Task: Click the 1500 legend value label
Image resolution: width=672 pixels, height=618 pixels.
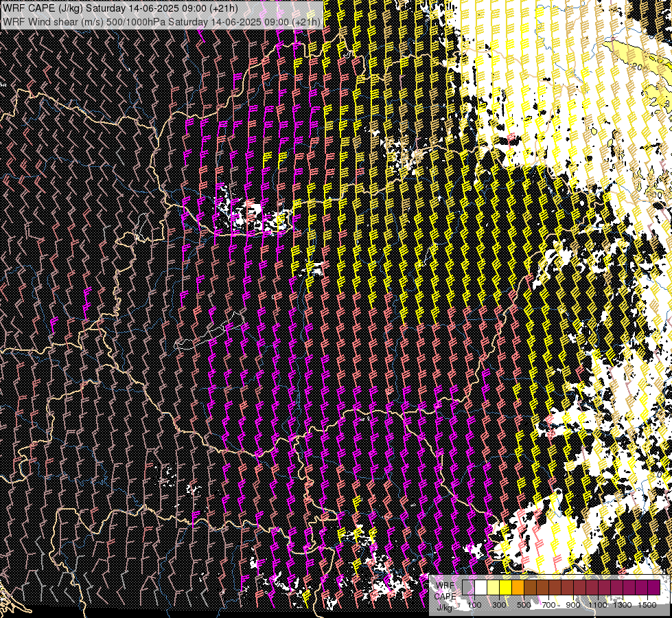Action: click(x=647, y=605)
